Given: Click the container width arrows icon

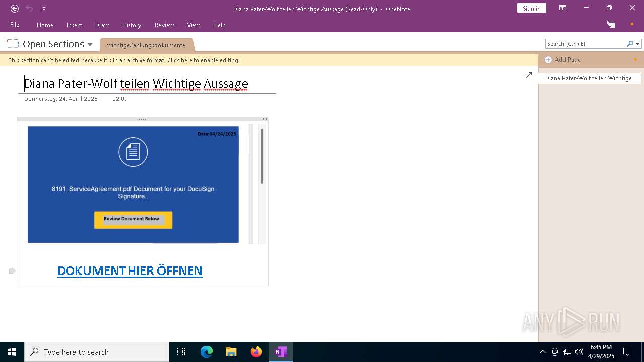Looking at the screenshot, I should (x=265, y=119).
